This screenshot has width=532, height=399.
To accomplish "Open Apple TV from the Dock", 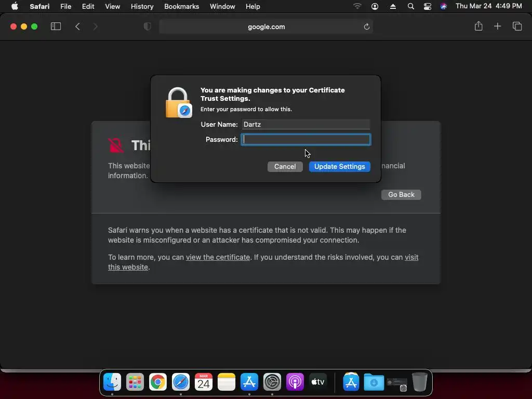I will pos(318,382).
